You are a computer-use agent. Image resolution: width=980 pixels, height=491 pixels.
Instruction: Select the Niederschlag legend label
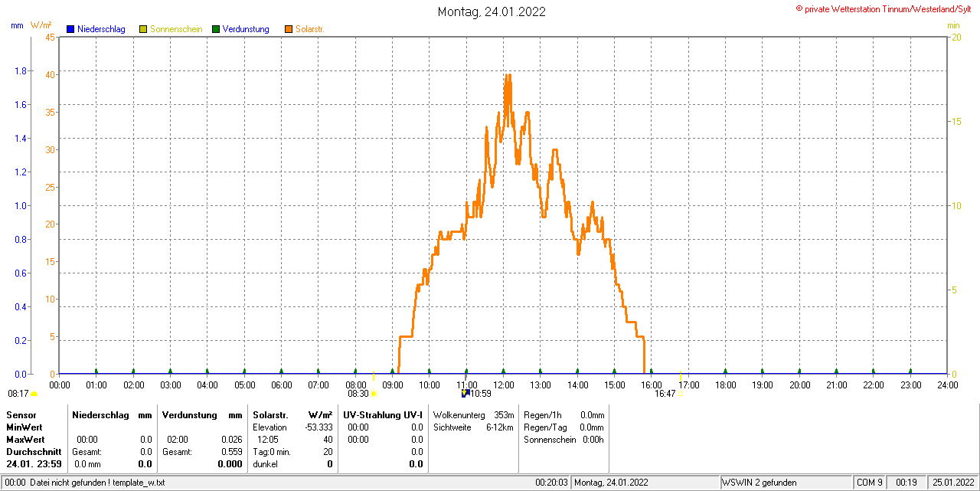click(x=102, y=29)
